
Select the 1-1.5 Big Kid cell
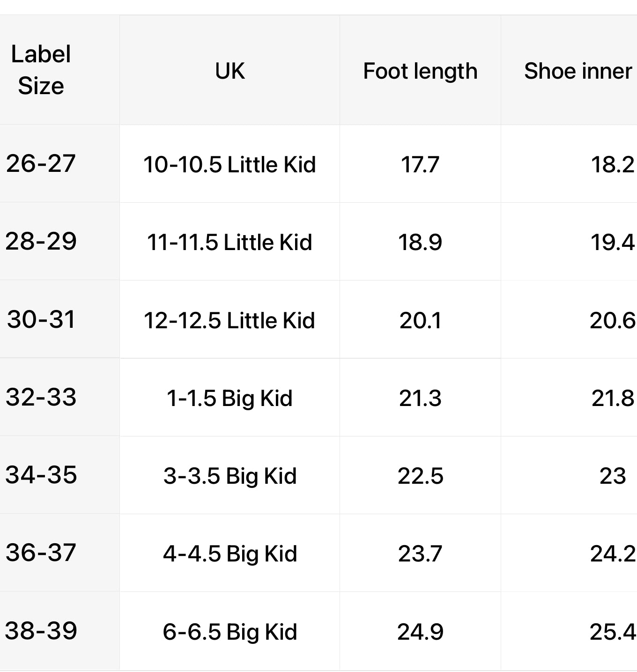230,399
